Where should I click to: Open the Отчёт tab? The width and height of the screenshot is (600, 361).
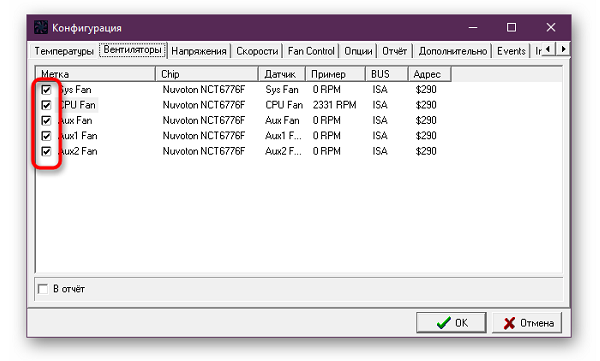395,51
